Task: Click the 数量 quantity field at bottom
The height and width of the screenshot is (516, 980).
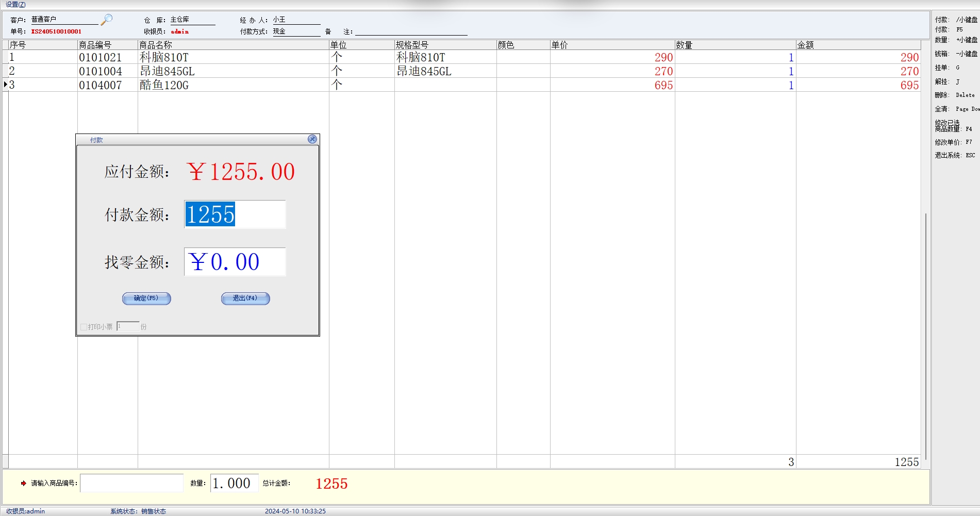Action: pyautogui.click(x=234, y=483)
